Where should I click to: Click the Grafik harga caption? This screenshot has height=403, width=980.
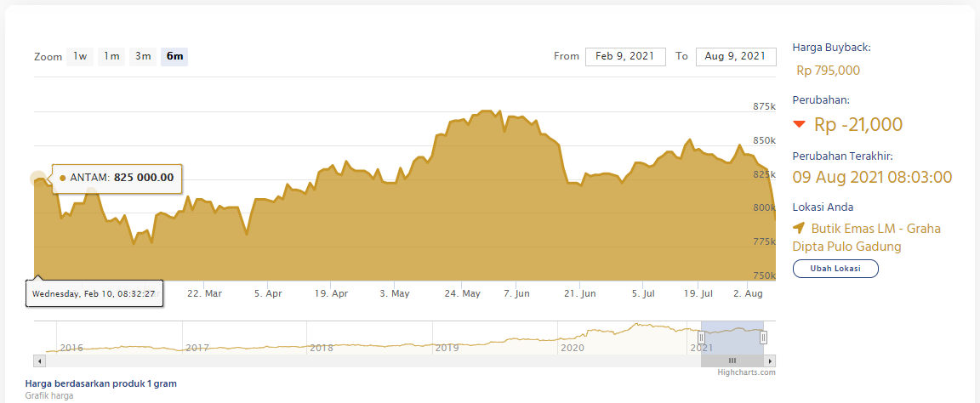[49, 395]
